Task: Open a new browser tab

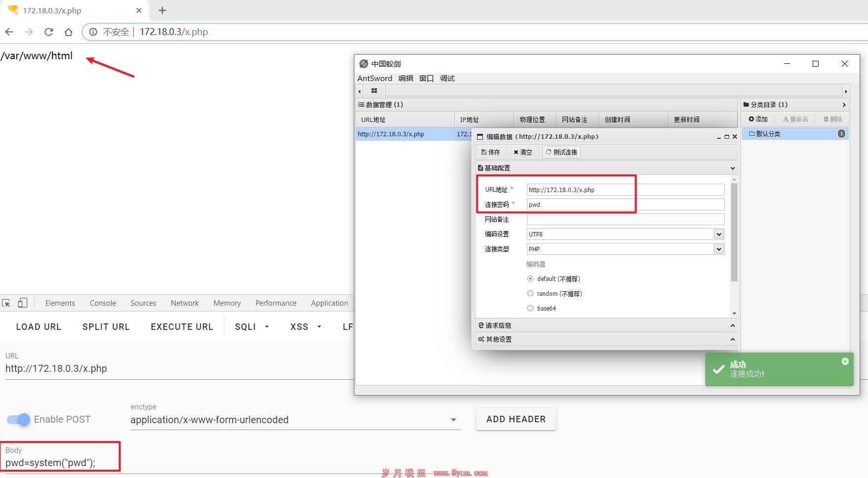Action: pyautogui.click(x=162, y=10)
